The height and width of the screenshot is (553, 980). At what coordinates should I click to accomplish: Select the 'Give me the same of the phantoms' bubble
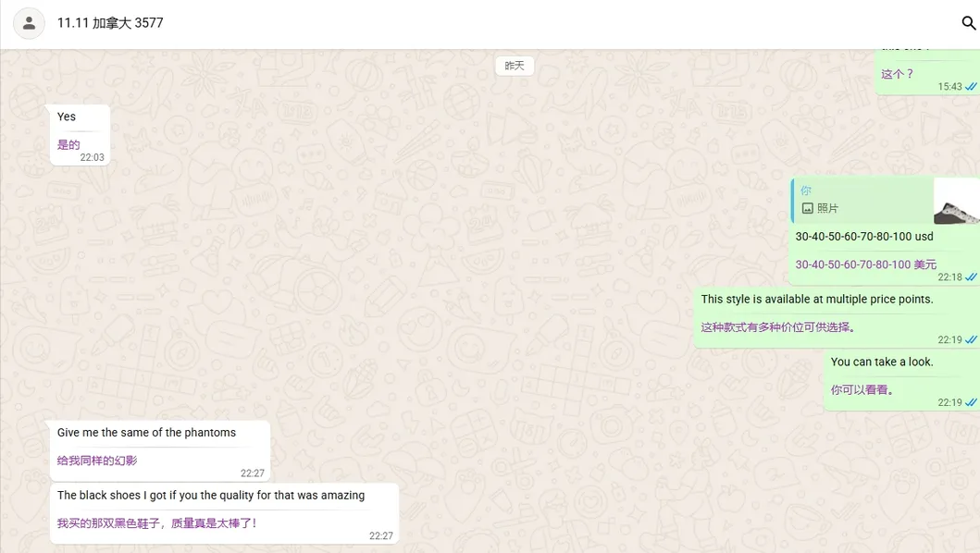point(146,432)
